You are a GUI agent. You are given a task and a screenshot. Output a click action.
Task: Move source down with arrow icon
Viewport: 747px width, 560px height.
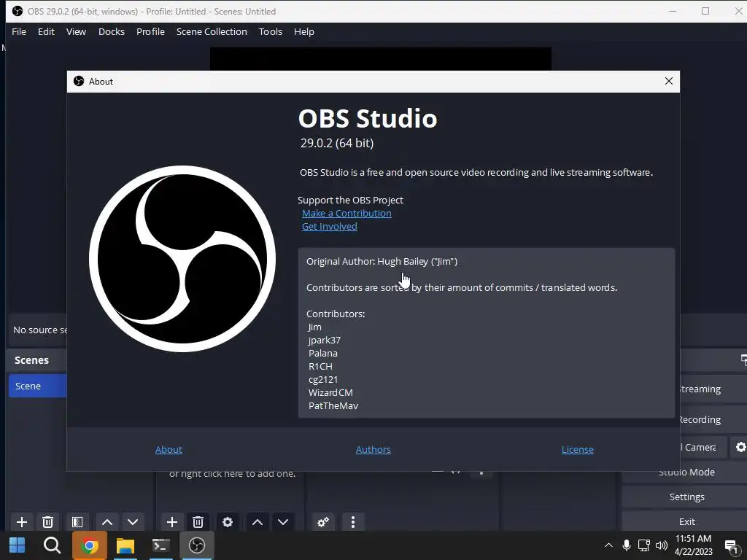(x=283, y=522)
